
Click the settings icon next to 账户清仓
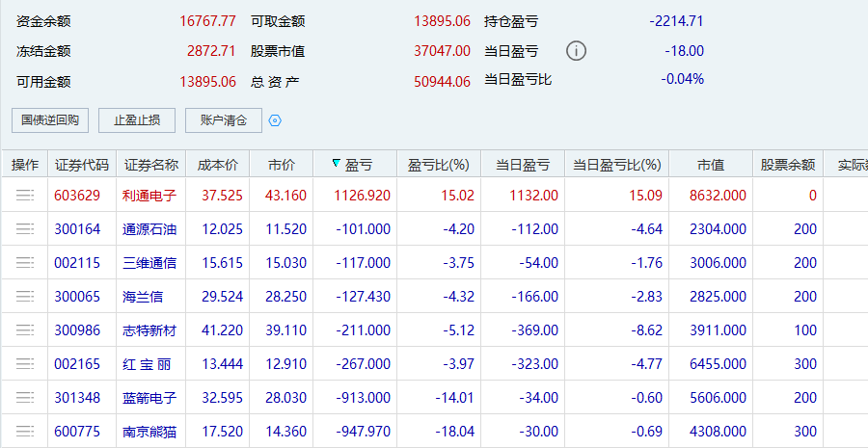tap(275, 120)
